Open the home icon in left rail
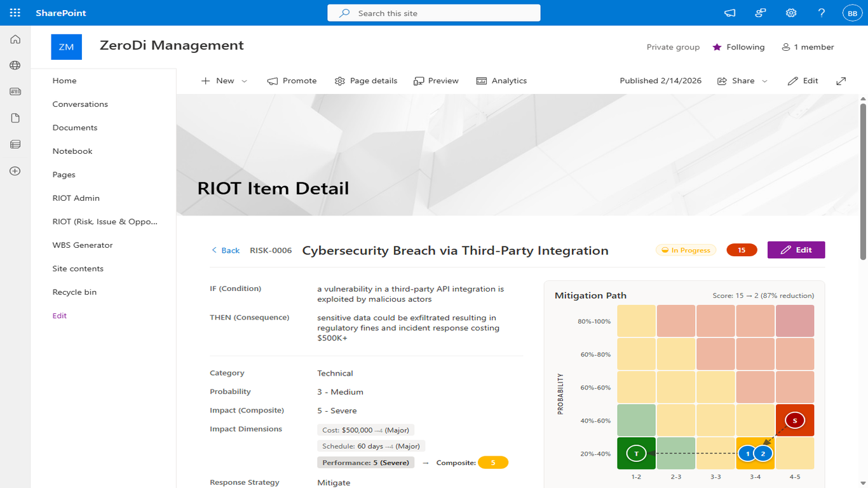 tap(15, 39)
